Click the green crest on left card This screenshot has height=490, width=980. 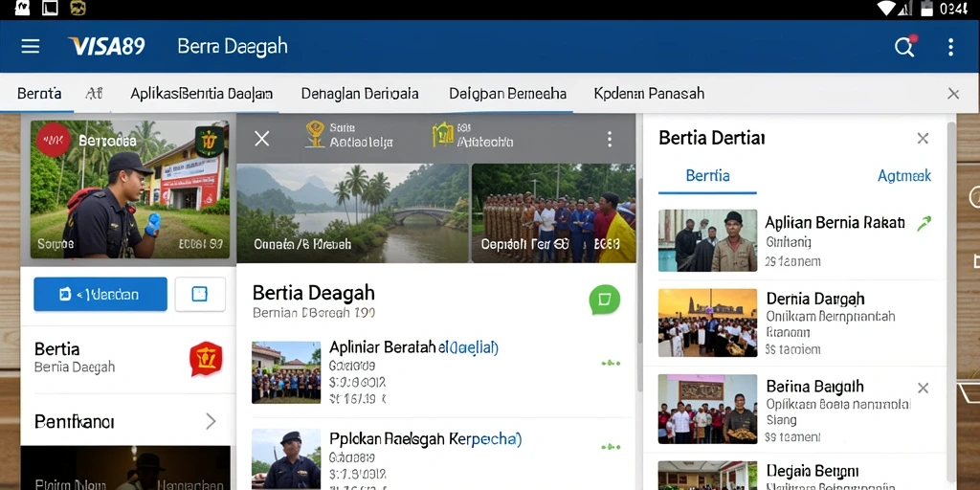[x=210, y=142]
